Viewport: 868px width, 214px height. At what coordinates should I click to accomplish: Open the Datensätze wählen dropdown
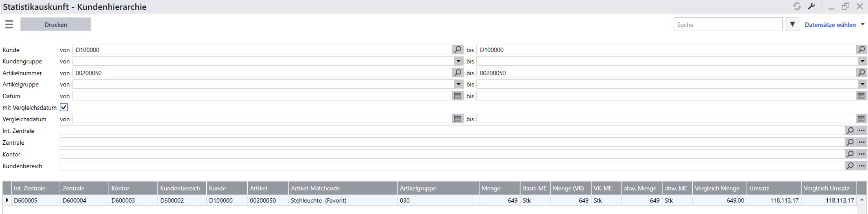pyautogui.click(x=834, y=25)
